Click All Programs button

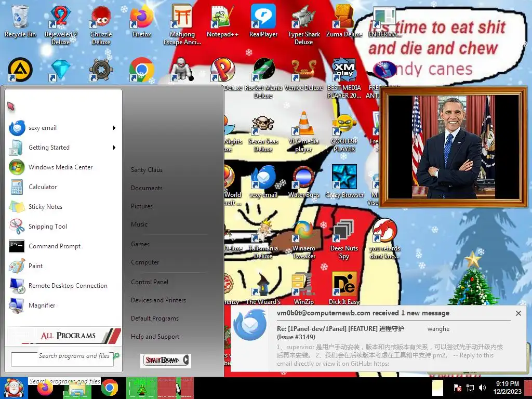click(64, 336)
